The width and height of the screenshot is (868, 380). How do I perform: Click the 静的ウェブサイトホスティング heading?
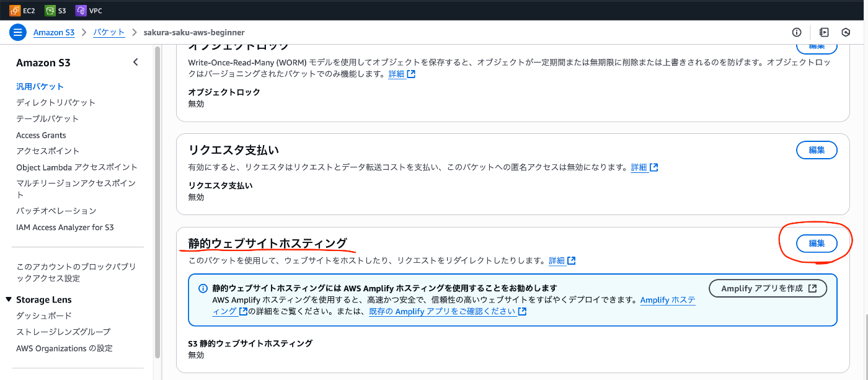click(268, 243)
